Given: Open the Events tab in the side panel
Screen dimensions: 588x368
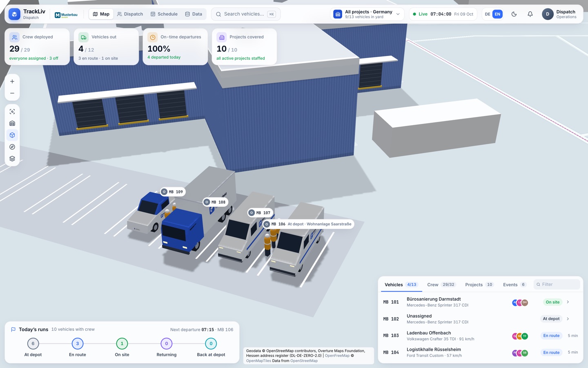Looking at the screenshot, I should click(514, 285).
